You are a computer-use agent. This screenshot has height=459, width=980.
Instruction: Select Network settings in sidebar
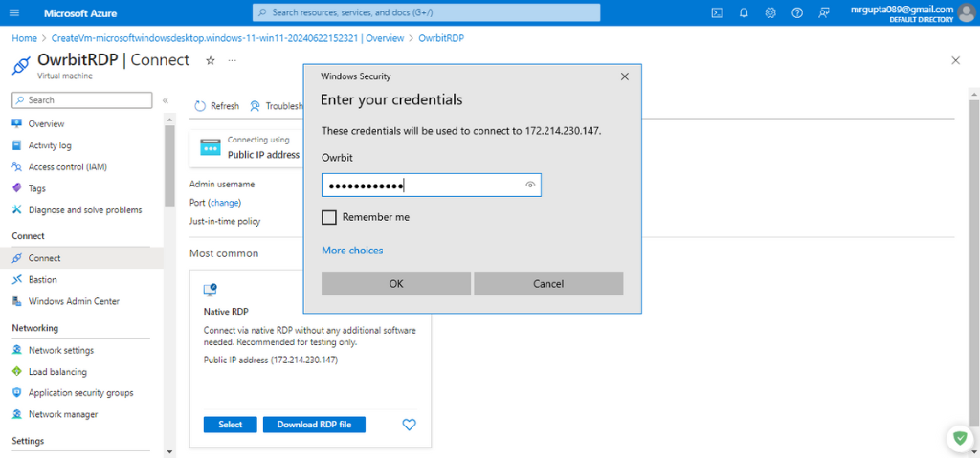(60, 350)
